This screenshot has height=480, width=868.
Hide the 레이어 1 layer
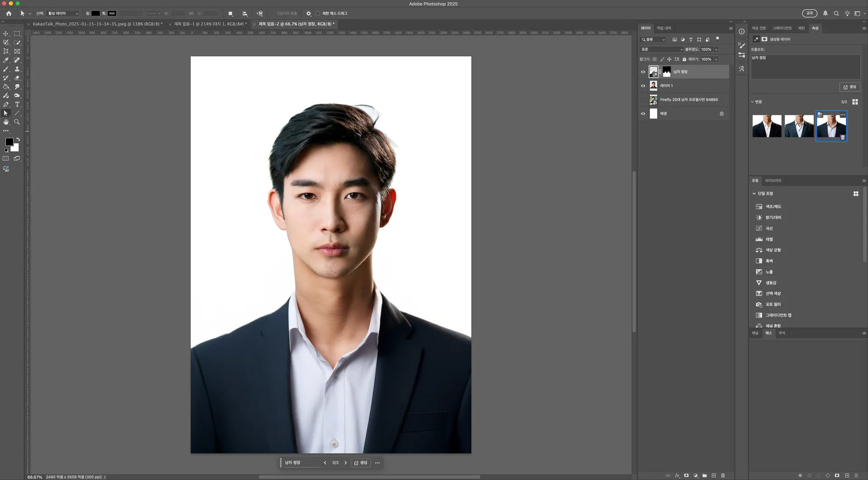point(643,86)
